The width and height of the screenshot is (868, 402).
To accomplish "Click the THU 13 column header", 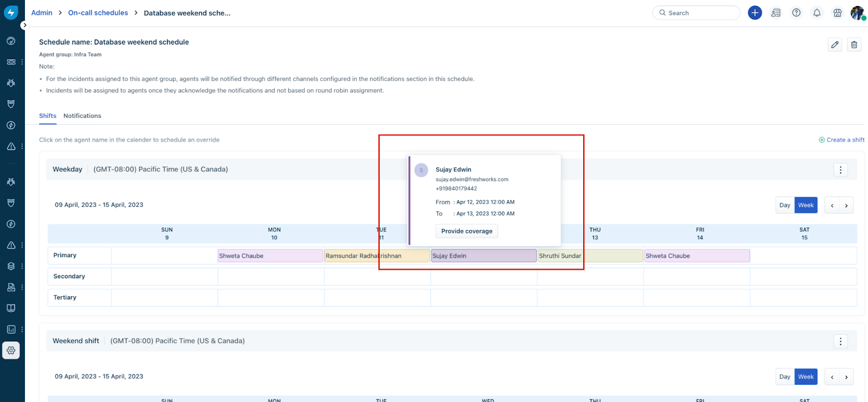I will point(595,233).
